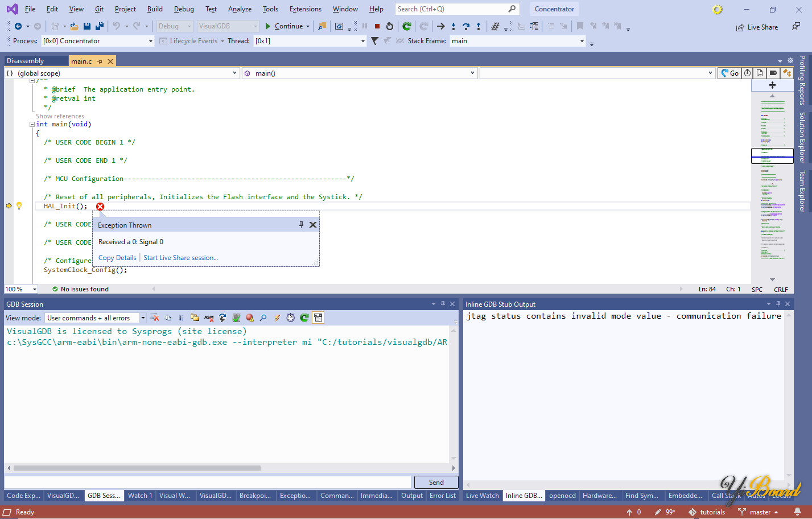Click the Step Over icon
Image resolution: width=812 pixels, height=519 pixels.
click(466, 26)
